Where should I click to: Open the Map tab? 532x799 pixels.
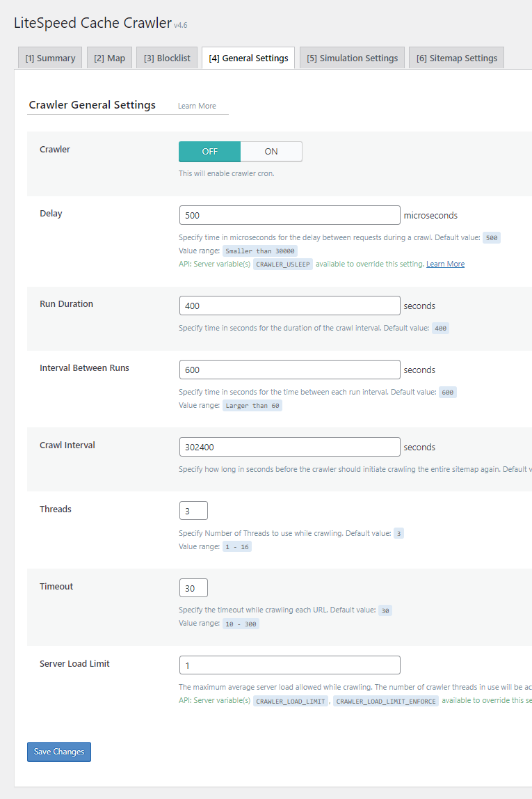click(x=109, y=58)
